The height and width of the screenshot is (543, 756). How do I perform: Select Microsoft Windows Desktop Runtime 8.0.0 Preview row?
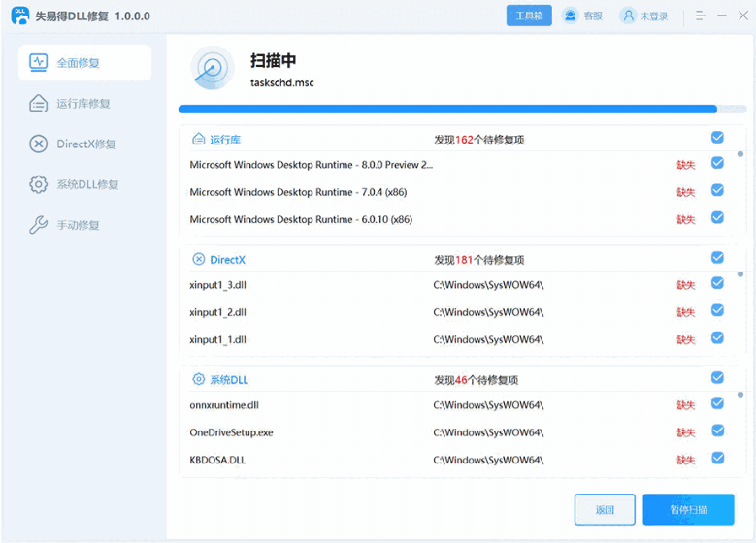pyautogui.click(x=458, y=165)
